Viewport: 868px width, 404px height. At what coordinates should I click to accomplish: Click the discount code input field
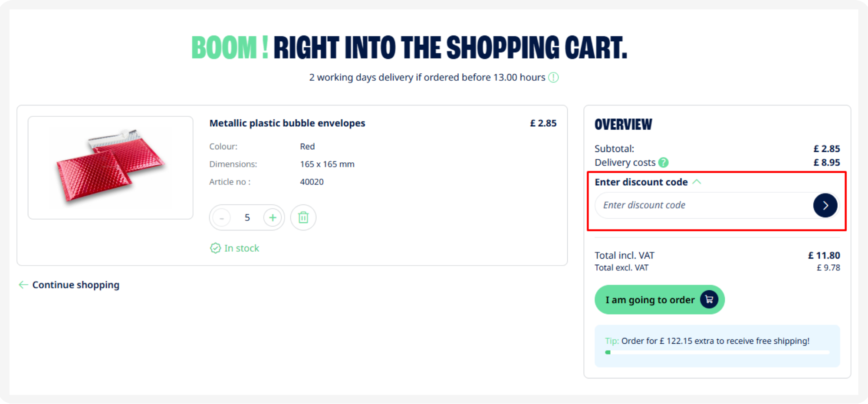pos(703,205)
